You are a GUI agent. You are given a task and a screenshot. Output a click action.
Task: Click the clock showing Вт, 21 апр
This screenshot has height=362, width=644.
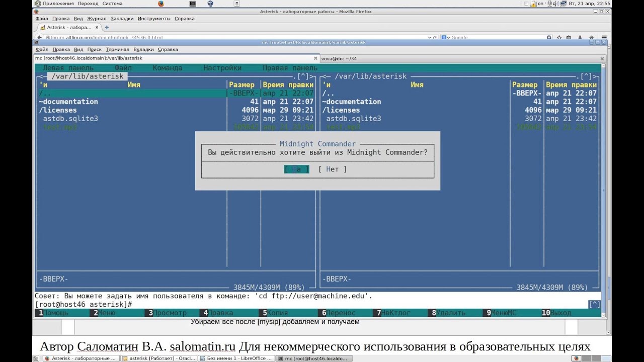590,3
